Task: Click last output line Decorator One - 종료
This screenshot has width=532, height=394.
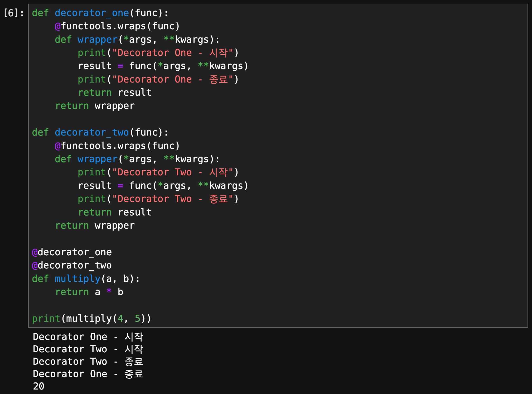Action: 88,374
